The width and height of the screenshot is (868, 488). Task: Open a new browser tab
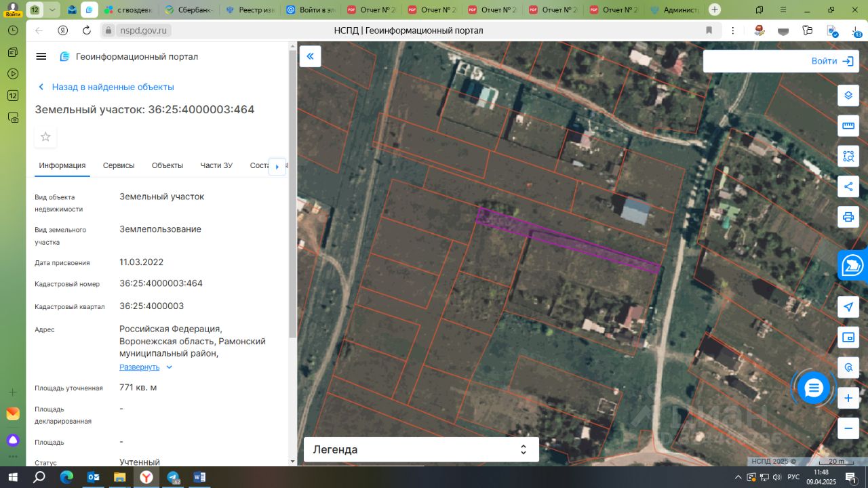point(715,9)
